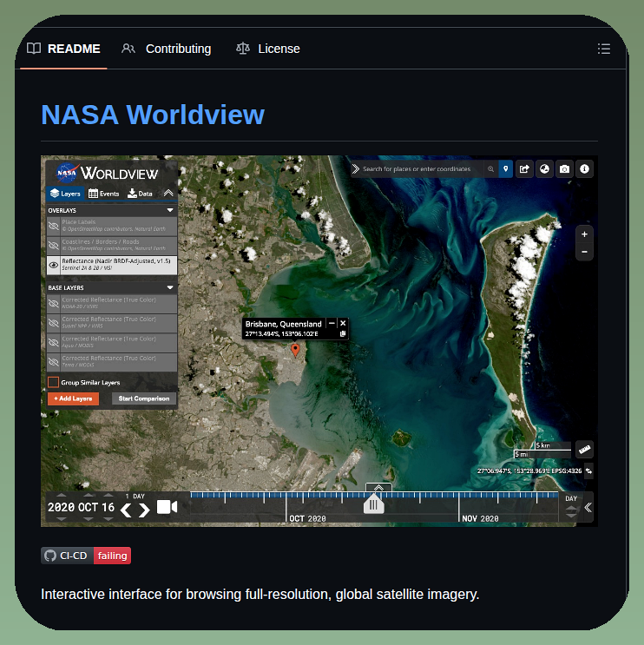Close the Brisbane, Queensland tooltip
Screen dimensions: 644x645
point(343,323)
